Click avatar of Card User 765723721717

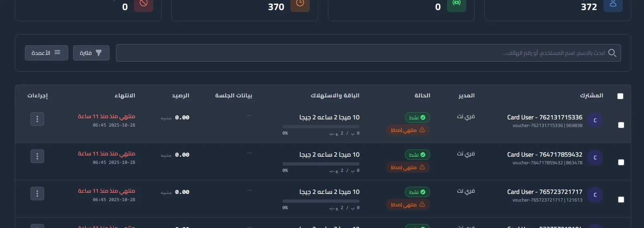(595, 195)
